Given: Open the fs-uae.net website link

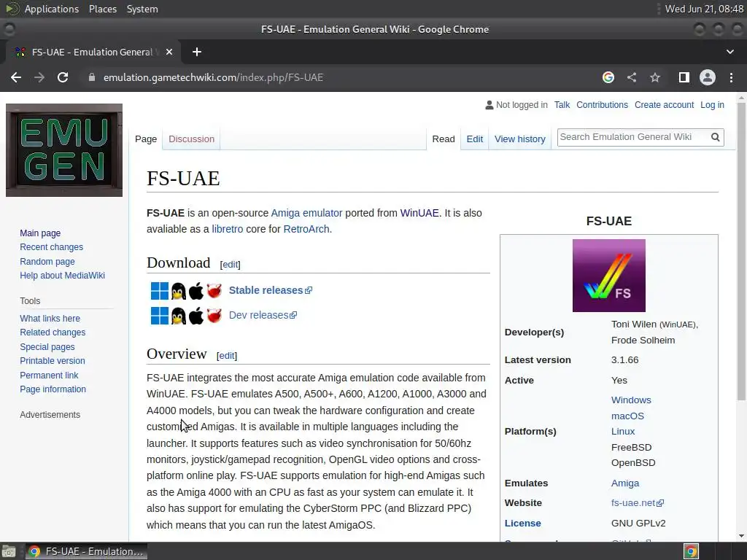Looking at the screenshot, I should point(638,503).
